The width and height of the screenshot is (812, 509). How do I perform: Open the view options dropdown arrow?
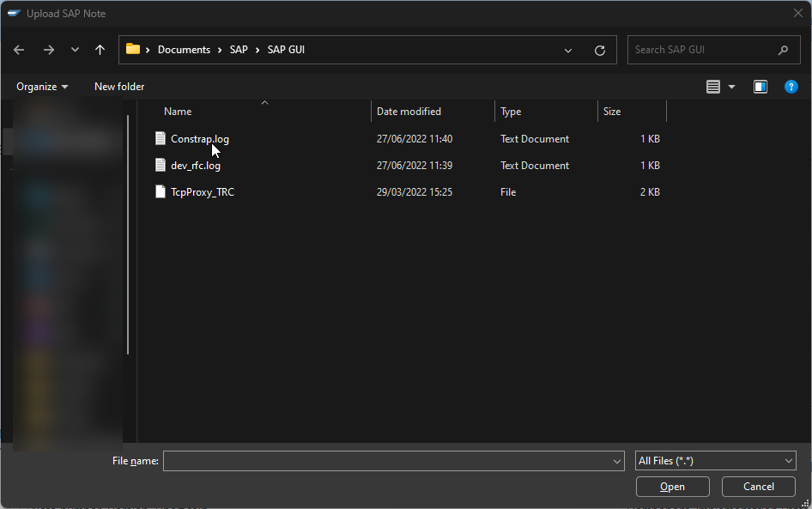pyautogui.click(x=731, y=87)
